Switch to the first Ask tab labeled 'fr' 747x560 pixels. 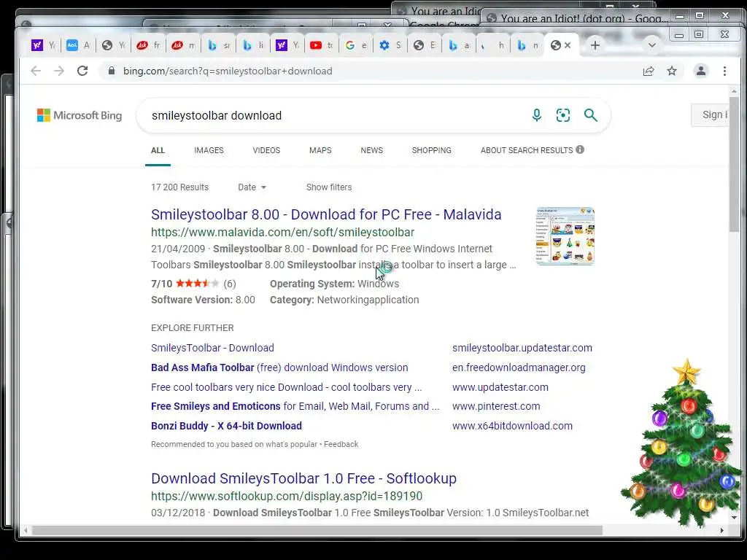coord(147,45)
